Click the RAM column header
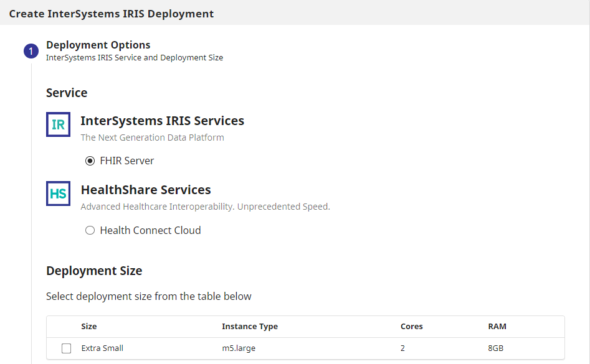This screenshot has height=364, width=590. click(x=497, y=326)
